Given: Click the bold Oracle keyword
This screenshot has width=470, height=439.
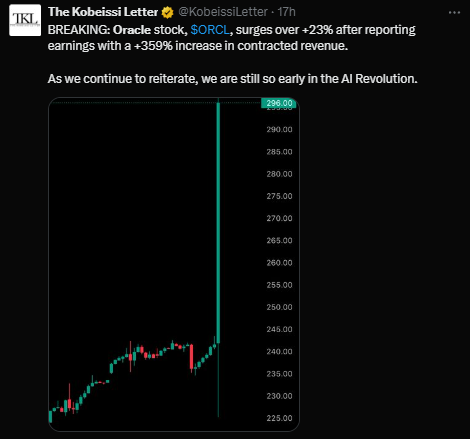Looking at the screenshot, I should 132,30.
